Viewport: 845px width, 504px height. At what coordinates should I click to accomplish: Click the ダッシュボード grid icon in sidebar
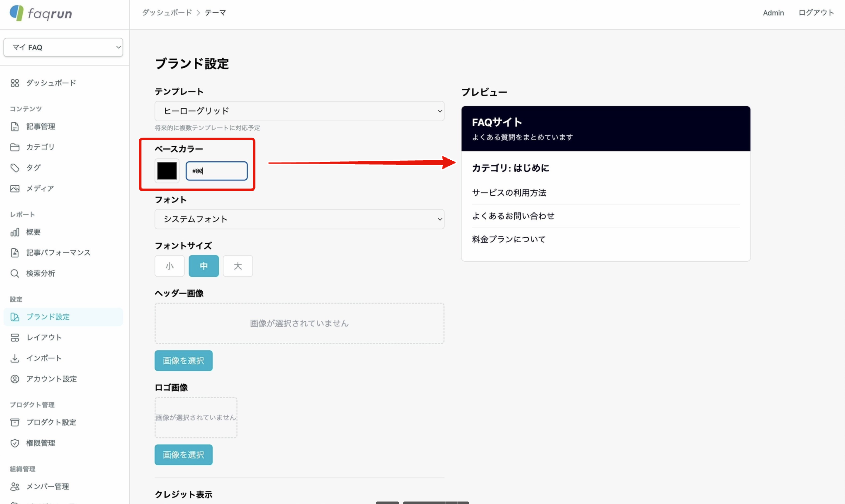(15, 83)
